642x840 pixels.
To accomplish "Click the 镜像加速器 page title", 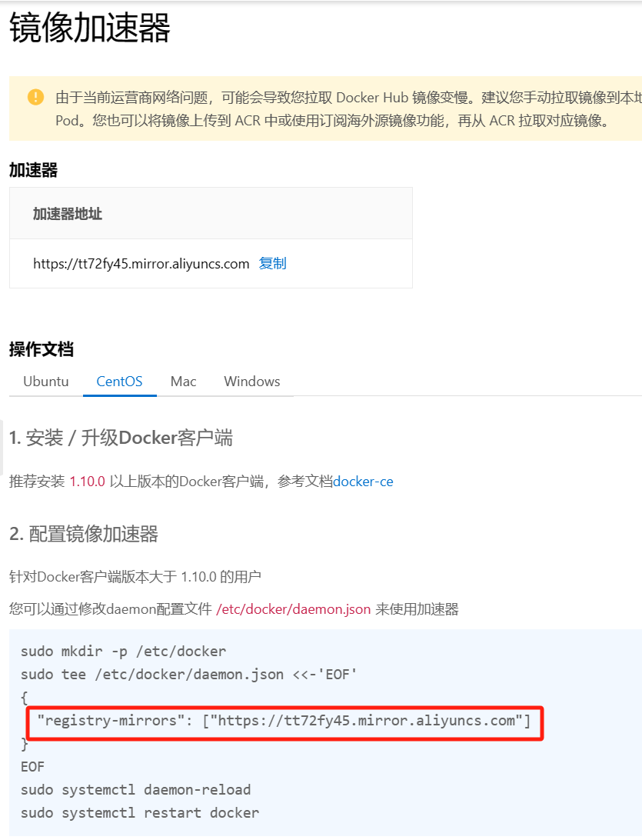I will (90, 28).
